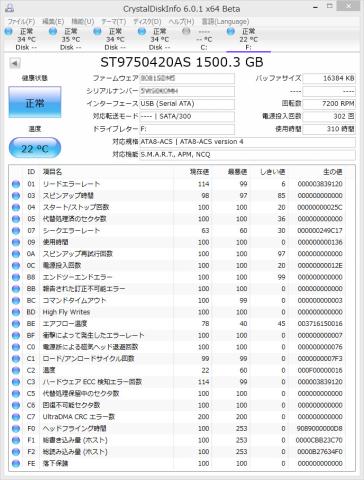This screenshot has width=364, height=480.
Task: Click the 16384 KB buffer size field
Action: tap(329, 78)
